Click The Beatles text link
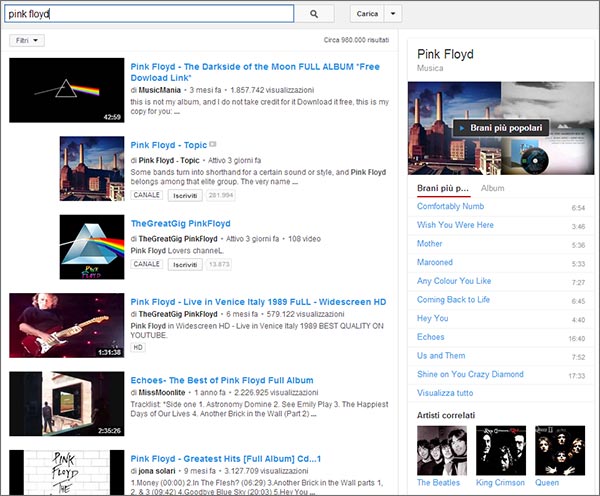 pos(439,483)
